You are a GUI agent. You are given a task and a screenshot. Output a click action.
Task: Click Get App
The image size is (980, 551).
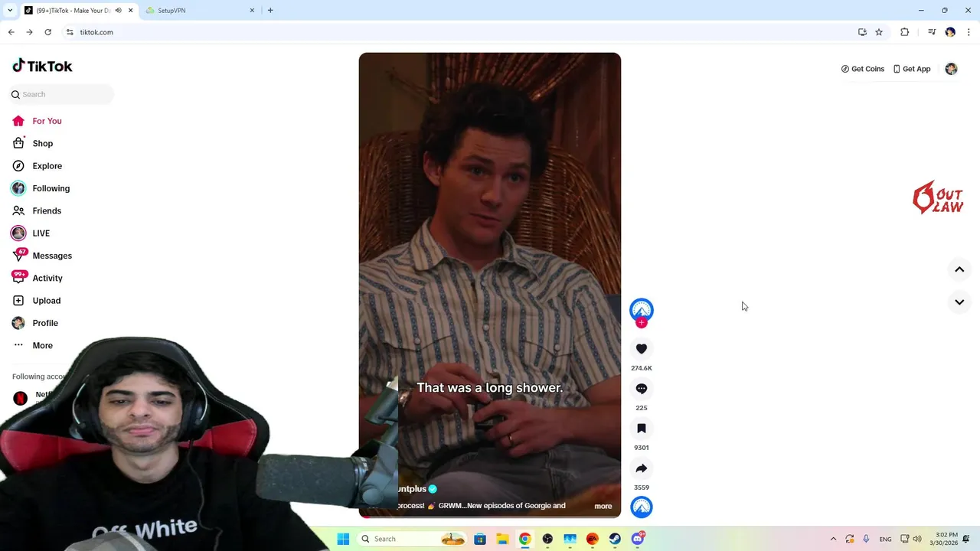coord(912,69)
